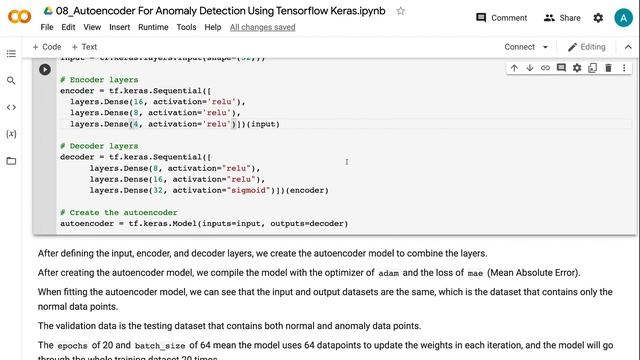
Task: Open the Tools menu
Action: click(x=186, y=27)
